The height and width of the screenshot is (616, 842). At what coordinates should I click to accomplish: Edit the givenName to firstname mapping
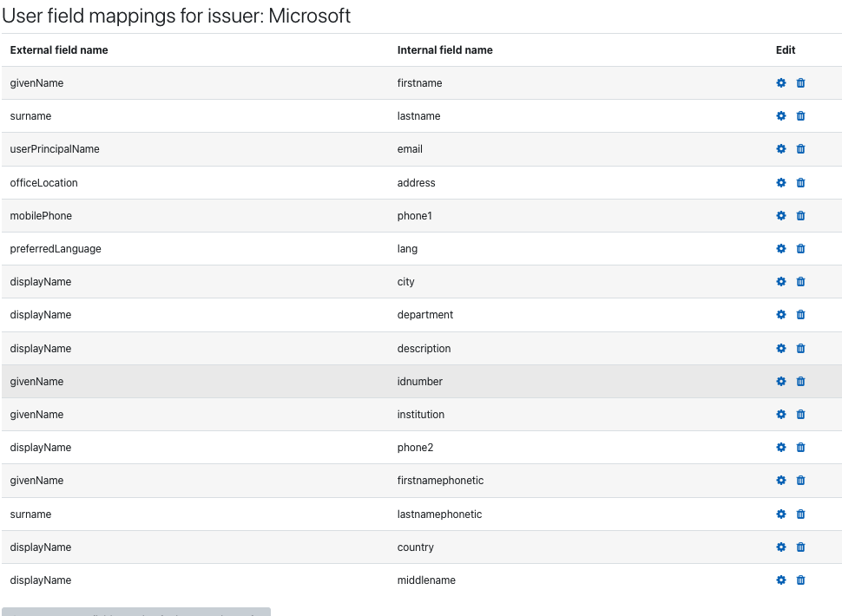[x=780, y=82]
